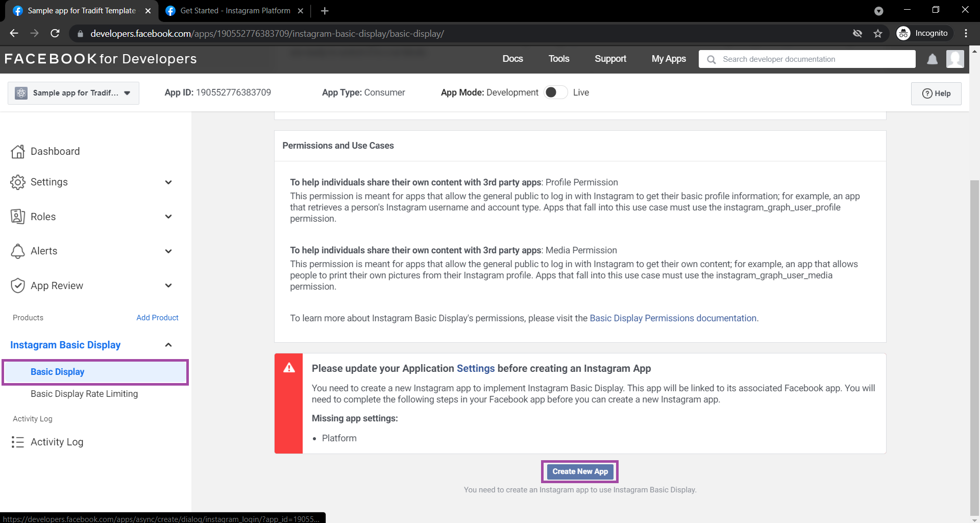Image resolution: width=980 pixels, height=523 pixels.
Task: Go back with browser back arrow
Action: click(x=14, y=33)
